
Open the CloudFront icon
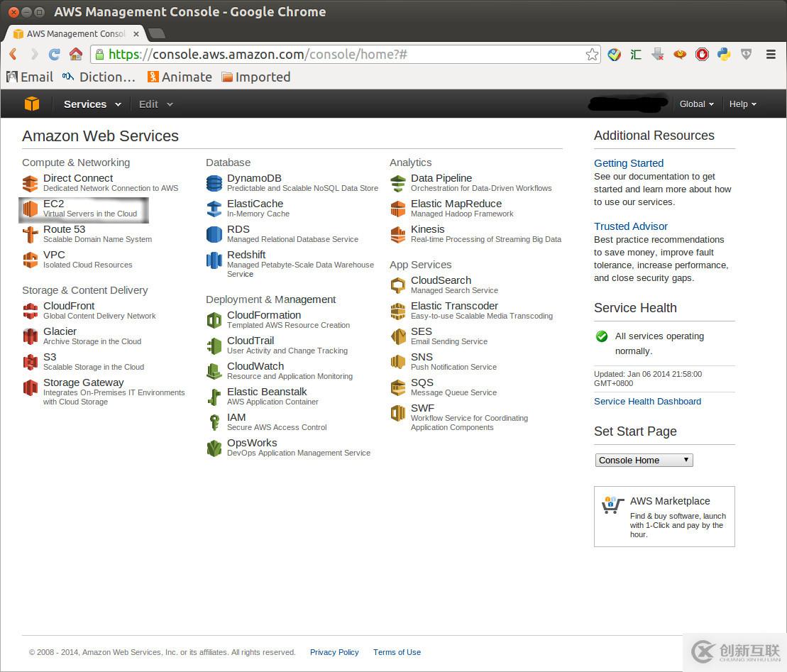[x=30, y=311]
